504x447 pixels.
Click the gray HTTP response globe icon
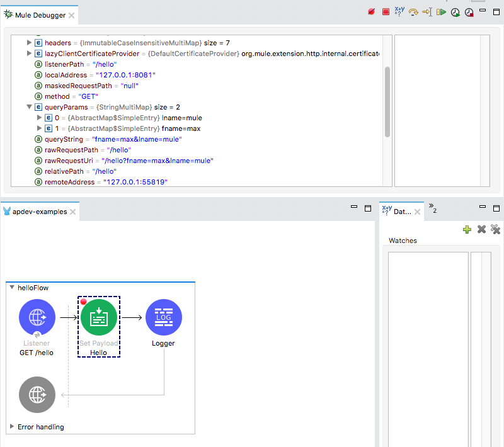point(37,395)
